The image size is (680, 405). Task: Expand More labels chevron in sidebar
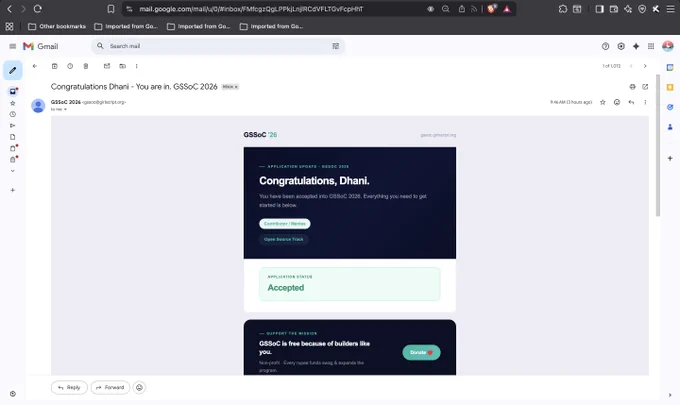coord(13,171)
